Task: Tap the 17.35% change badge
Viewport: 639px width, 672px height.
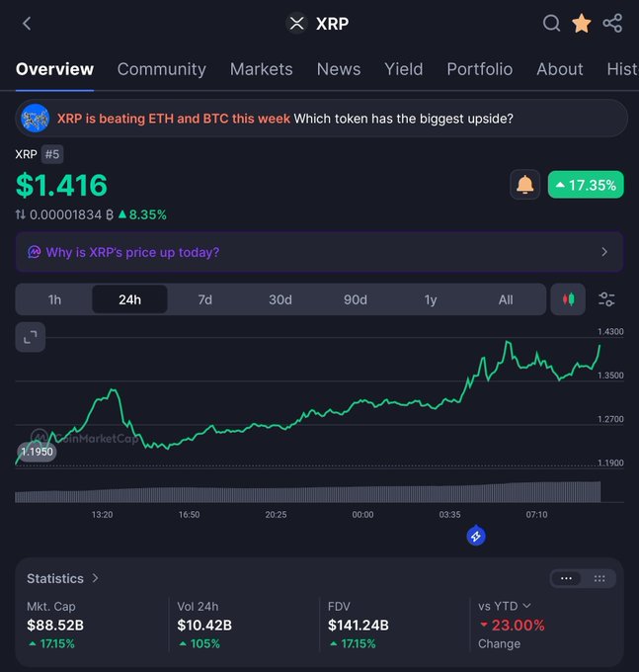Action: (586, 185)
